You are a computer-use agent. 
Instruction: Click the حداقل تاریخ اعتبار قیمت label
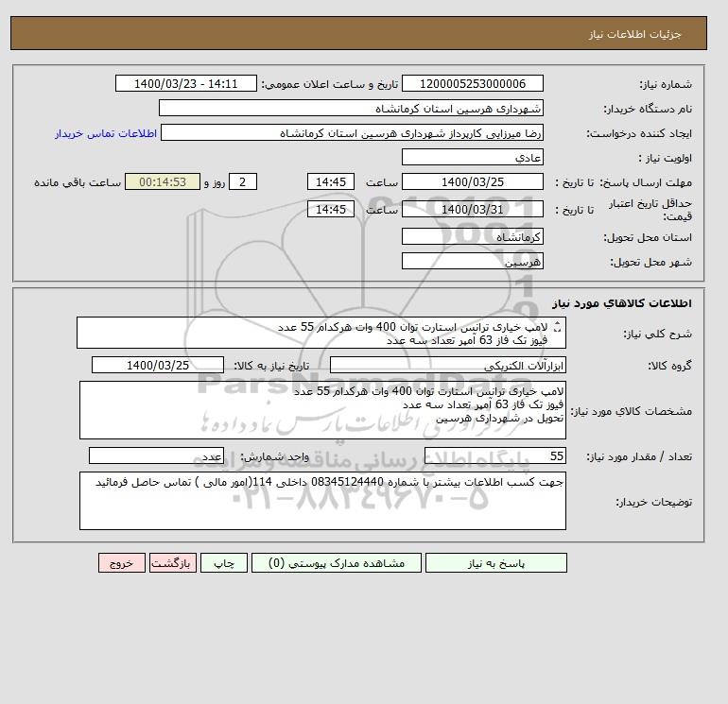(x=650, y=210)
